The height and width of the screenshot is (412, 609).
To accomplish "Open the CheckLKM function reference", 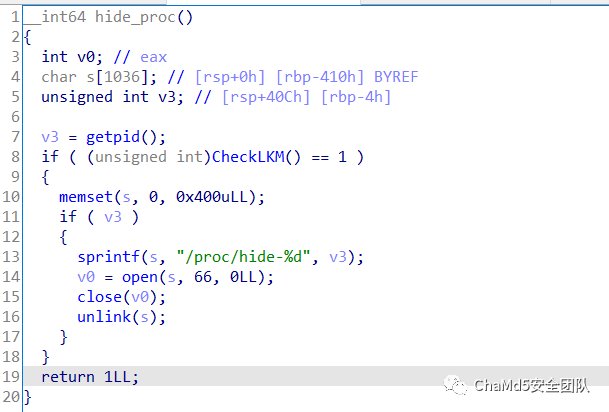I will 248,157.
